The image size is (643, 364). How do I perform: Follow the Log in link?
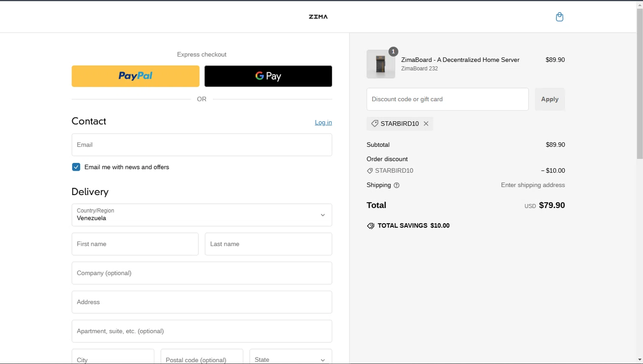tap(323, 123)
